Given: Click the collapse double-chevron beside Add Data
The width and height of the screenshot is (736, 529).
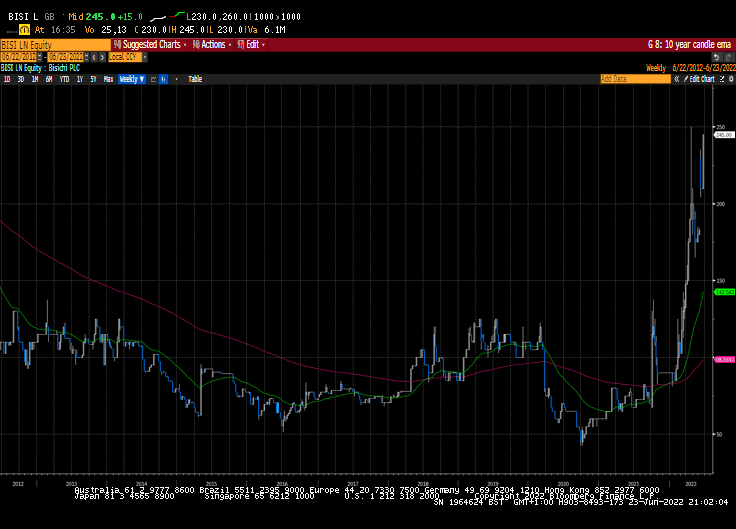Looking at the screenshot, I should click(677, 78).
